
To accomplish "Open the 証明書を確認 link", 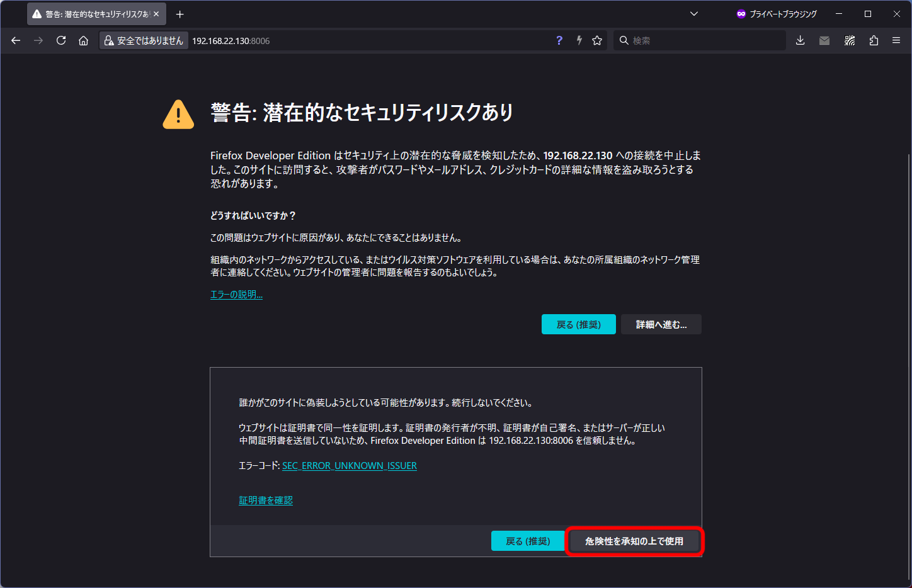I will point(266,500).
